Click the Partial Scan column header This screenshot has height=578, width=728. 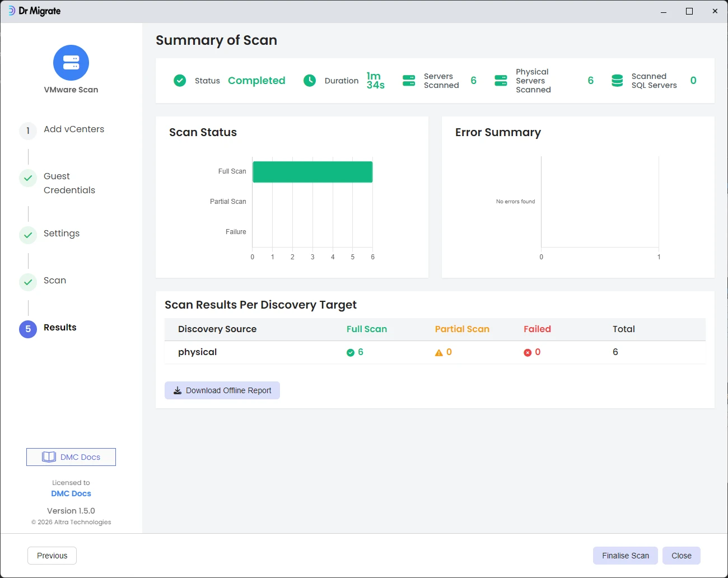pos(462,329)
